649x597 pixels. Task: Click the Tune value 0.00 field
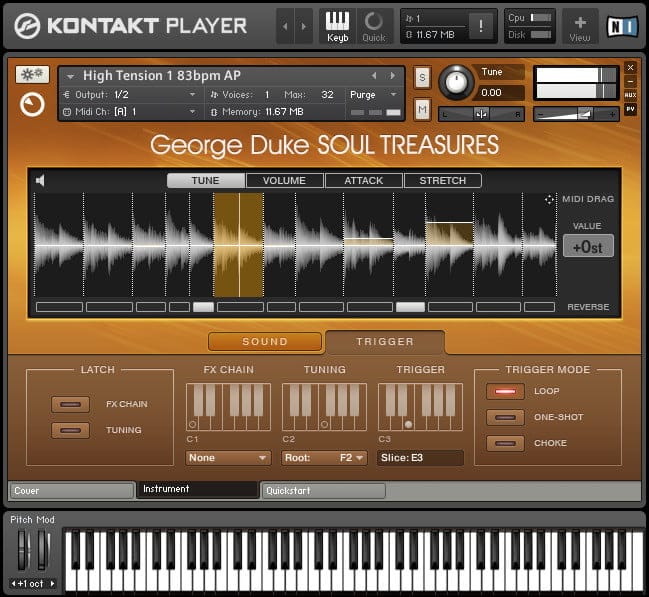click(499, 93)
